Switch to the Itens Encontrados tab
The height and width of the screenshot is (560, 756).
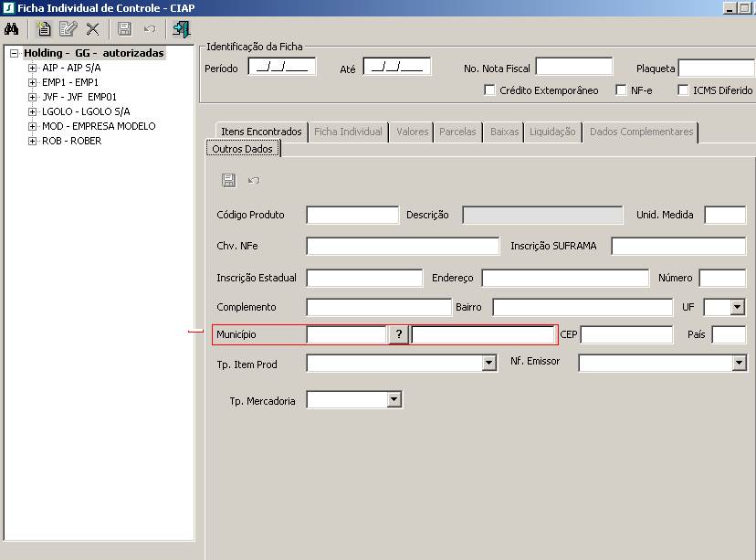coord(261,132)
